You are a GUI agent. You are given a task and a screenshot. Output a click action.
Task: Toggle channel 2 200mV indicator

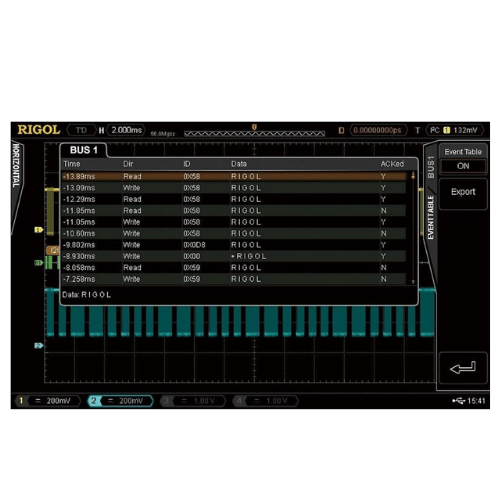tap(120, 401)
